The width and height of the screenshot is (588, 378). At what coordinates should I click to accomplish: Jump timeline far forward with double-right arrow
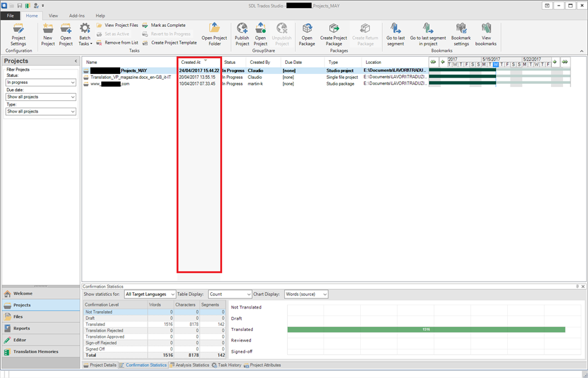tap(565, 62)
